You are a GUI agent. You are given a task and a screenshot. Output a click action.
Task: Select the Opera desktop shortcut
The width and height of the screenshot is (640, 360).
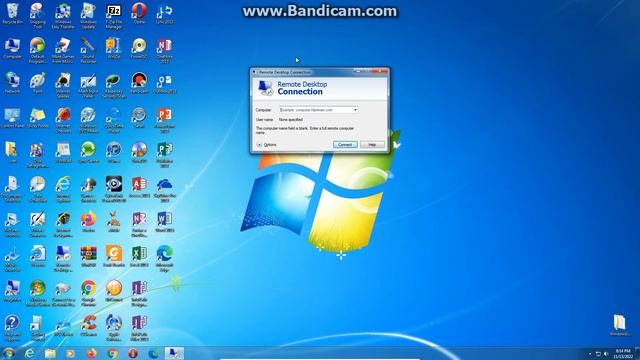(139, 14)
